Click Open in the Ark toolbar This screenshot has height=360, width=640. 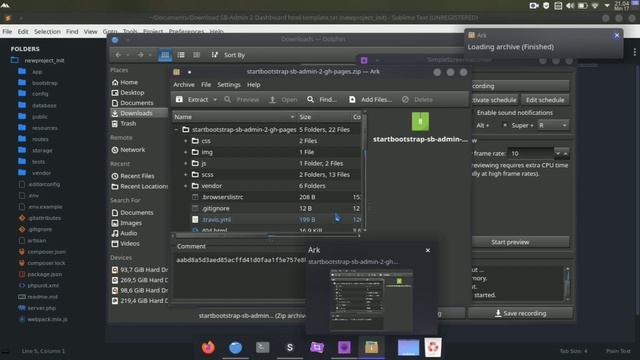point(283,100)
